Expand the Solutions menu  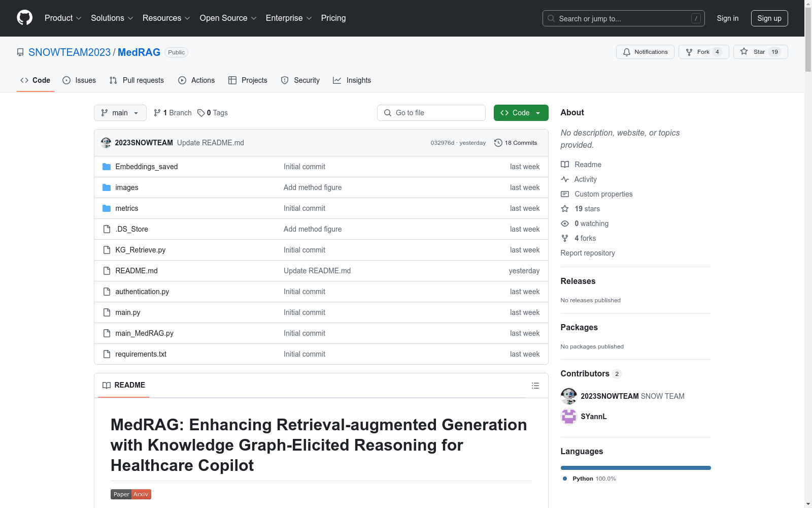[112, 18]
